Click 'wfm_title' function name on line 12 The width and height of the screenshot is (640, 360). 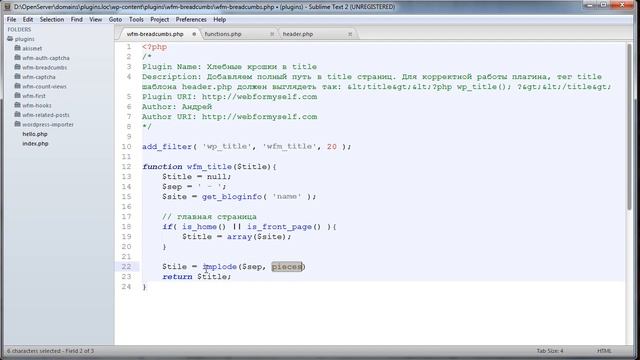209,167
